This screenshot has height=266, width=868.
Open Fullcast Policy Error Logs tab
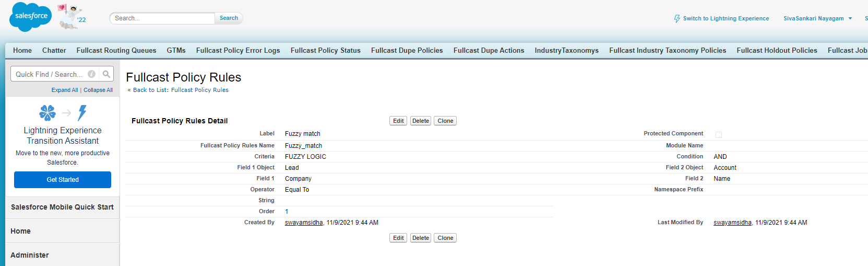pos(238,51)
